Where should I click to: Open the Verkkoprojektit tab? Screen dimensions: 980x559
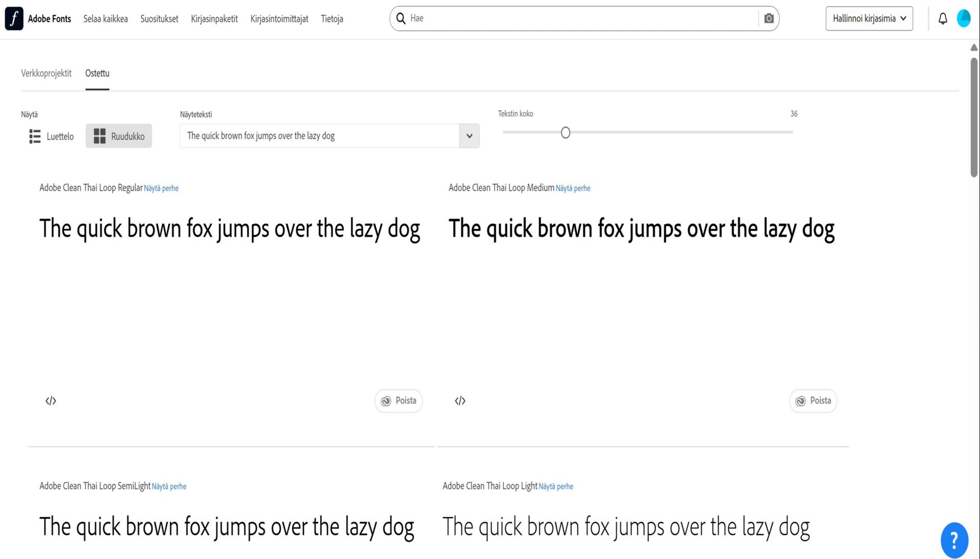click(x=46, y=73)
